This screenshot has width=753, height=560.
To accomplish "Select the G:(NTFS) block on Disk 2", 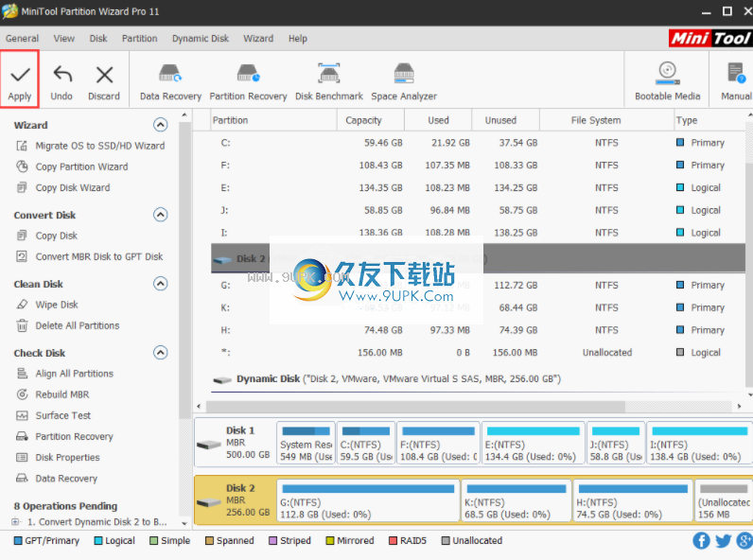I will (x=368, y=501).
